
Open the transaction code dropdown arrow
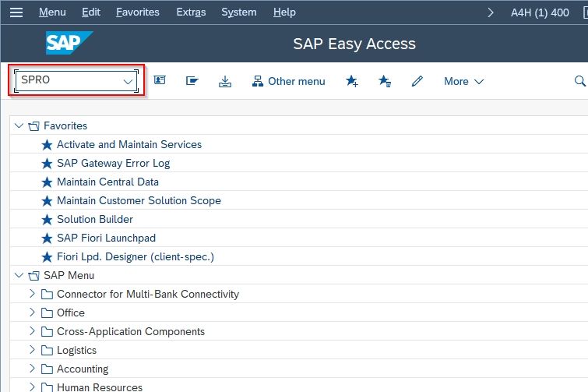tap(128, 81)
